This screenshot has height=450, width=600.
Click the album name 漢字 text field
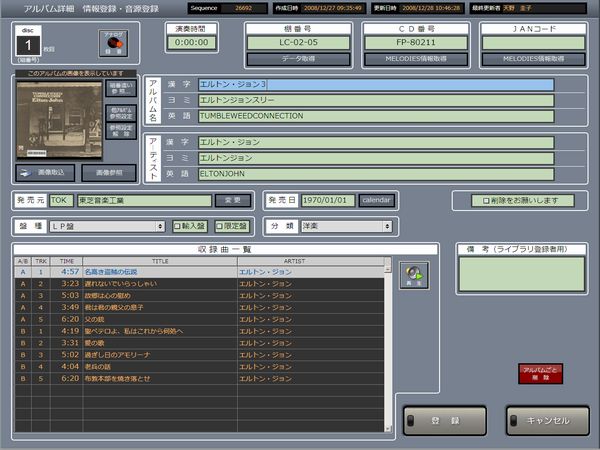tap(375, 85)
